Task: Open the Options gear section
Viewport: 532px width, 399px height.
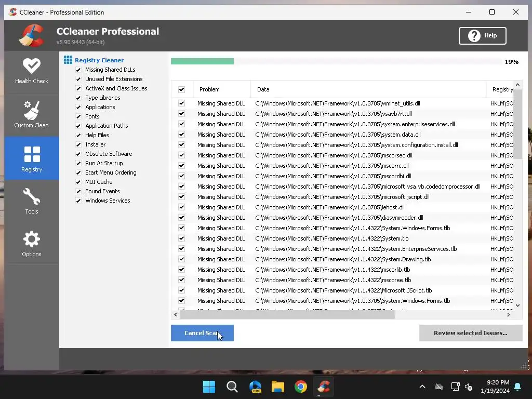Action: (x=32, y=244)
